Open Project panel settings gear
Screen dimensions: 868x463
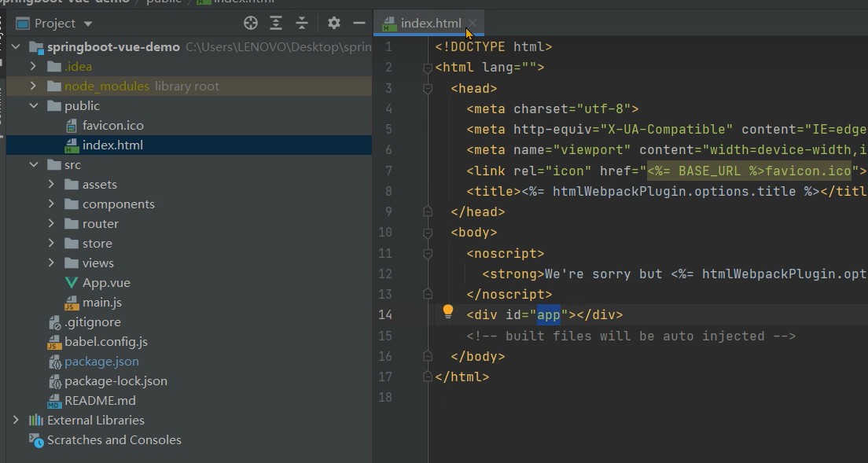tap(334, 23)
